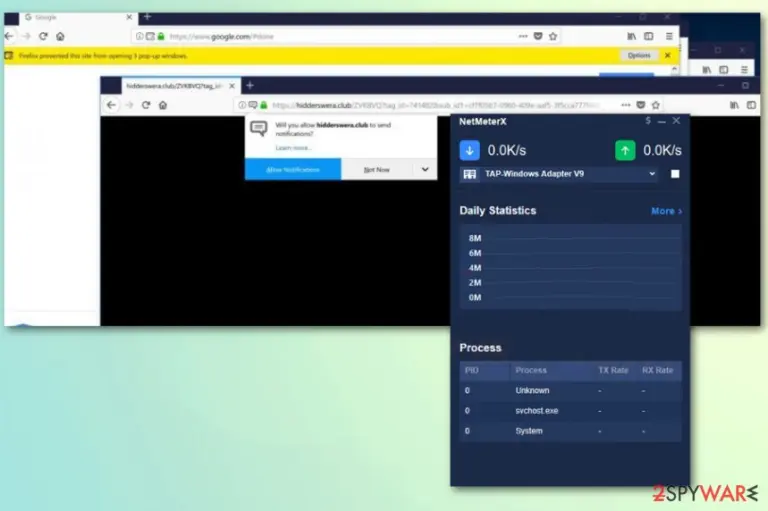Click the green upload speed arrow icon
This screenshot has height=511, width=768.
(625, 150)
